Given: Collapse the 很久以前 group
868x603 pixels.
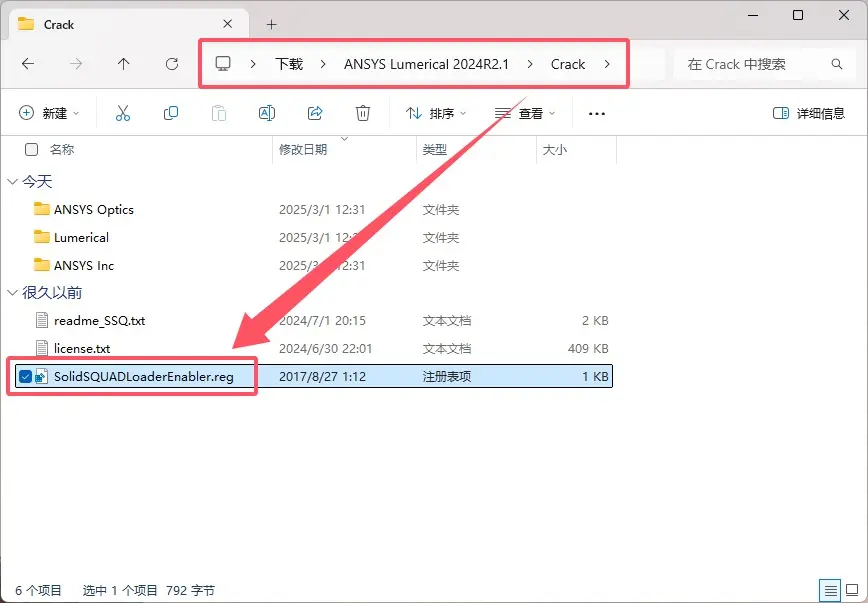Looking at the screenshot, I should tap(12, 293).
